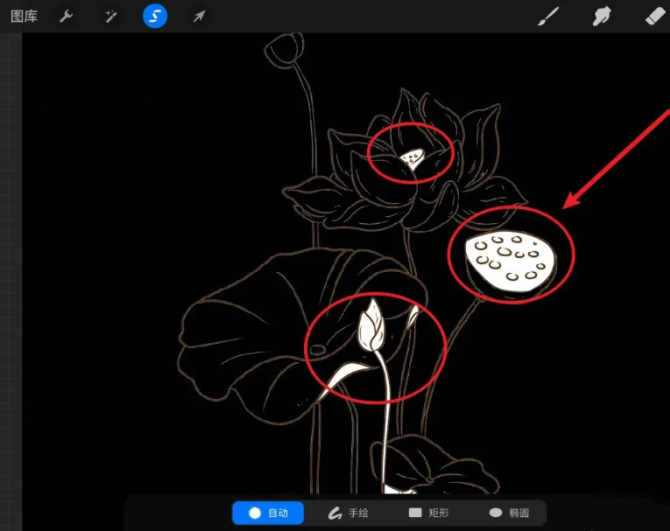Toggle the Selection tool
Image resolution: width=670 pixels, height=531 pixels.
pyautogui.click(x=155, y=16)
